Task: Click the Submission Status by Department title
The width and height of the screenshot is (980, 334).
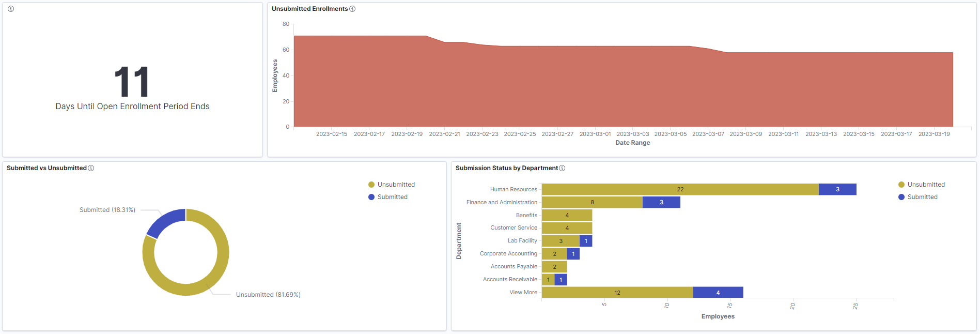Action: point(507,168)
